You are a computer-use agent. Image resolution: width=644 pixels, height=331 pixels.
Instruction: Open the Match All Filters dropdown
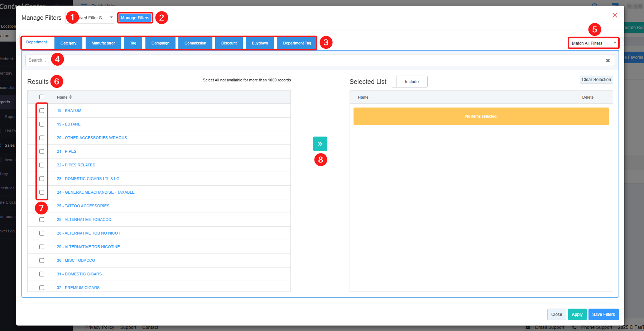[x=593, y=43]
